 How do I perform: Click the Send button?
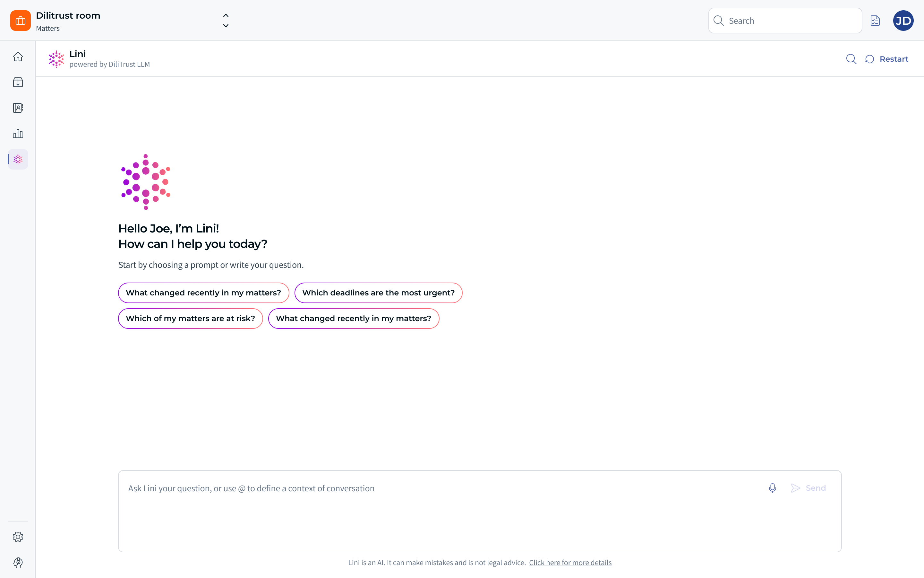pyautogui.click(x=808, y=488)
